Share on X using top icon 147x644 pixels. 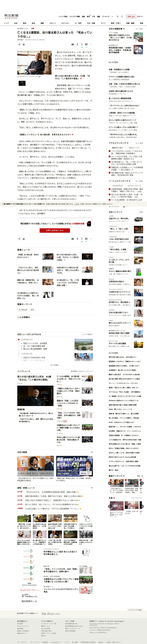tap(82, 44)
